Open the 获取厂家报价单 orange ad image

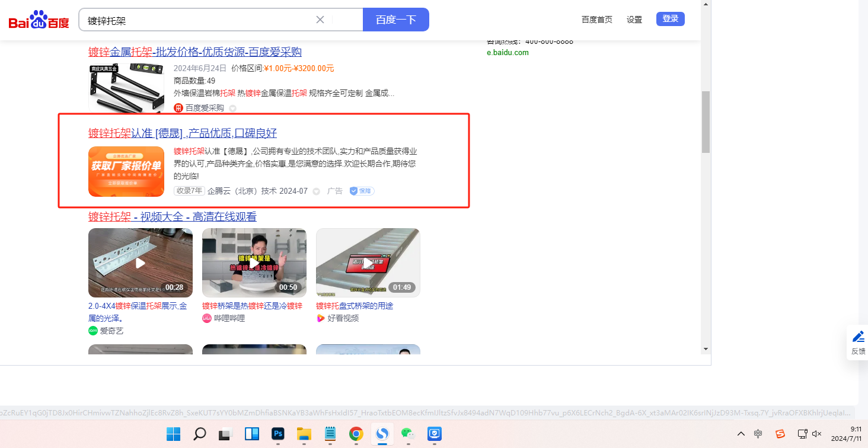pyautogui.click(x=126, y=171)
